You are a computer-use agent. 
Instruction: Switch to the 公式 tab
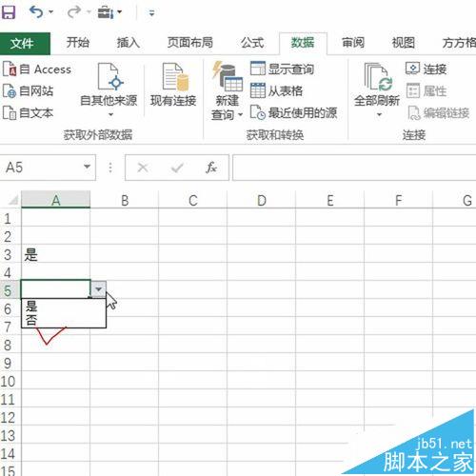tap(252, 43)
